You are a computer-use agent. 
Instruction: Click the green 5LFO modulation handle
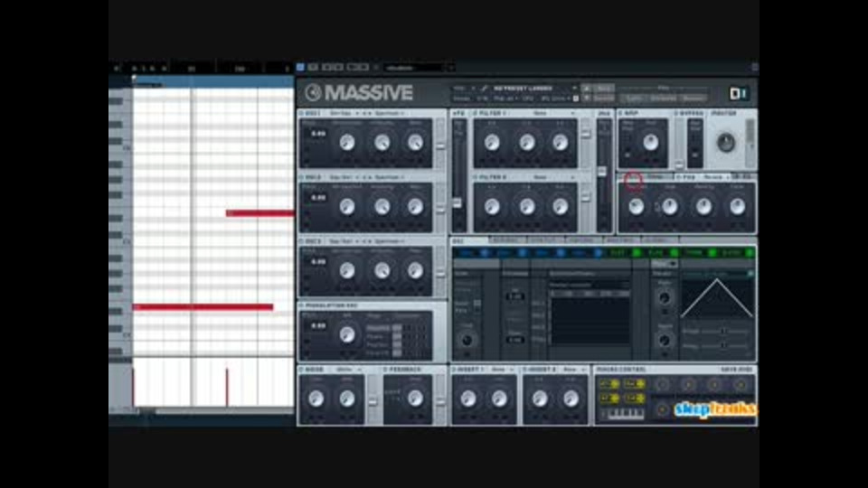(636, 253)
